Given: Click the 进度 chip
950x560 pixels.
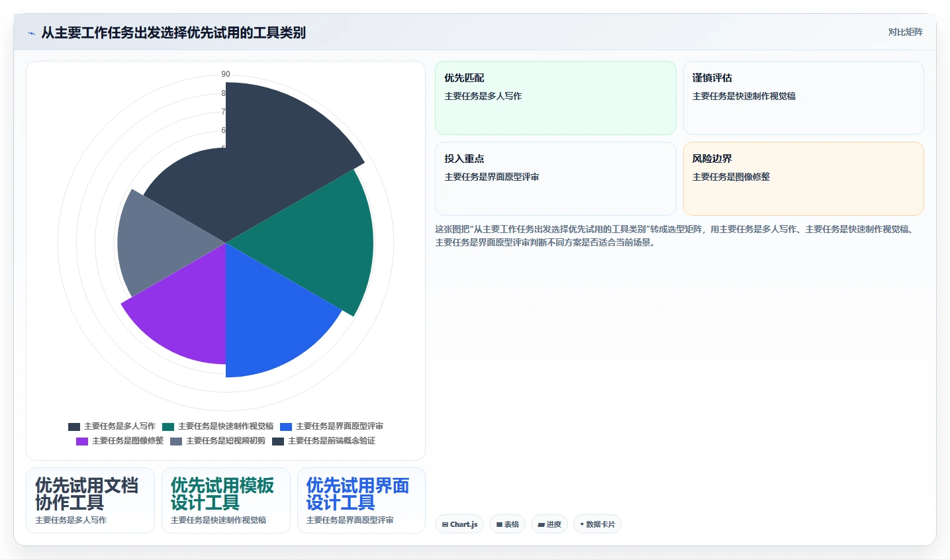Looking at the screenshot, I should [549, 524].
